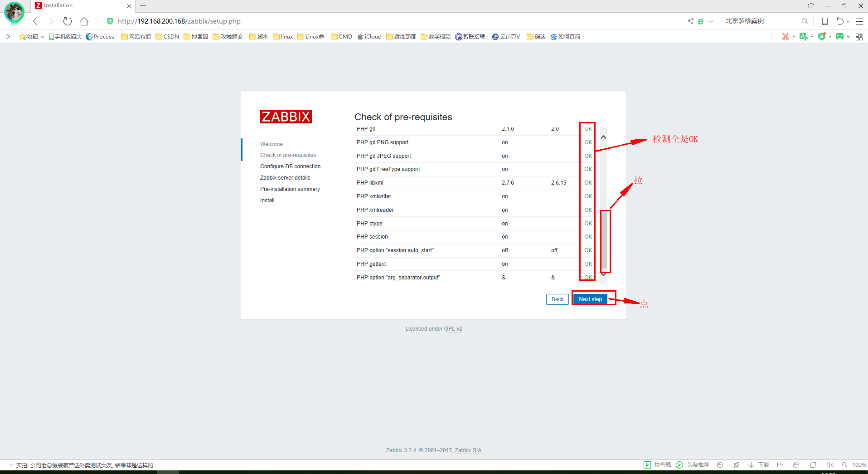Open the 手机收藏夹 bookmark
The width and height of the screenshot is (868, 474).
click(x=66, y=37)
